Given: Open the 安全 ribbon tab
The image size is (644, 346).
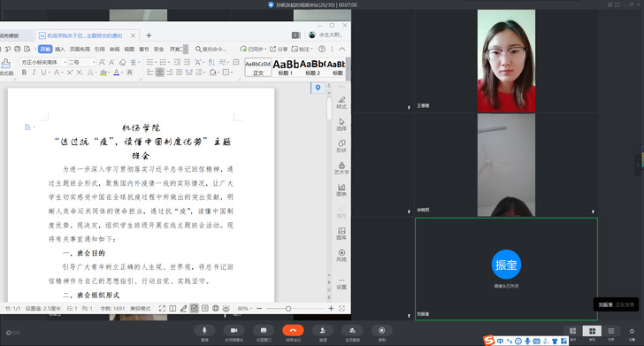Looking at the screenshot, I should point(159,49).
